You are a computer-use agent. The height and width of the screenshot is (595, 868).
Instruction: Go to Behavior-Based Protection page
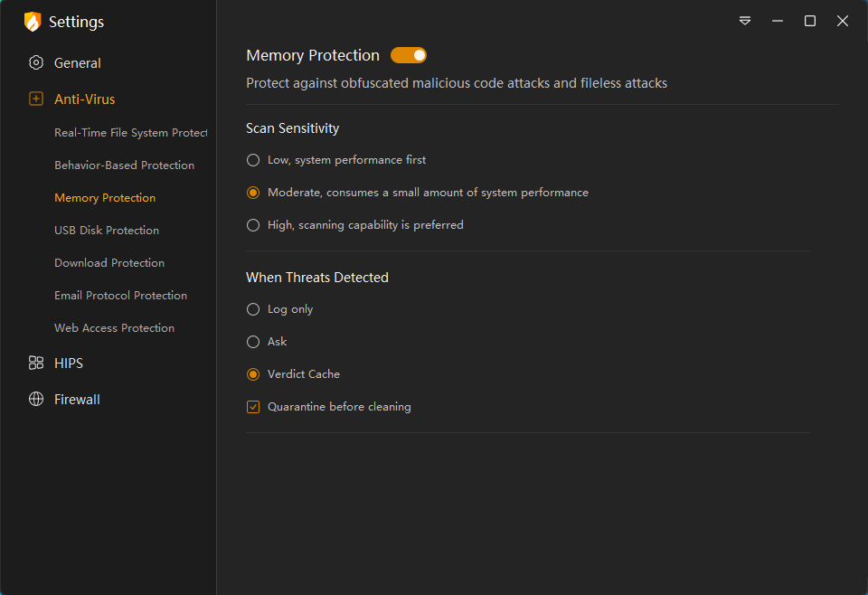124,165
